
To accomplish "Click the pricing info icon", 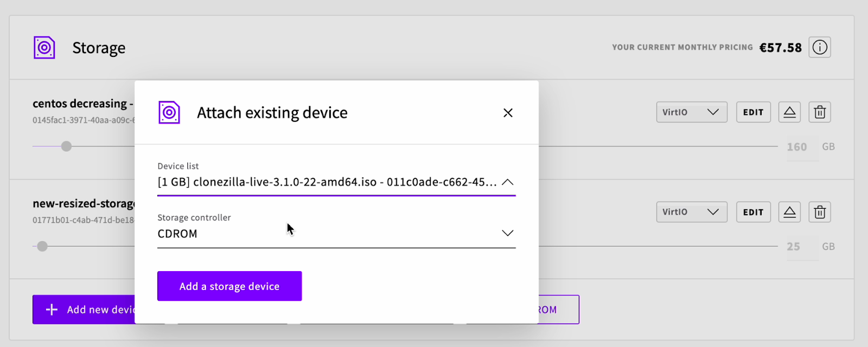I will tap(820, 47).
